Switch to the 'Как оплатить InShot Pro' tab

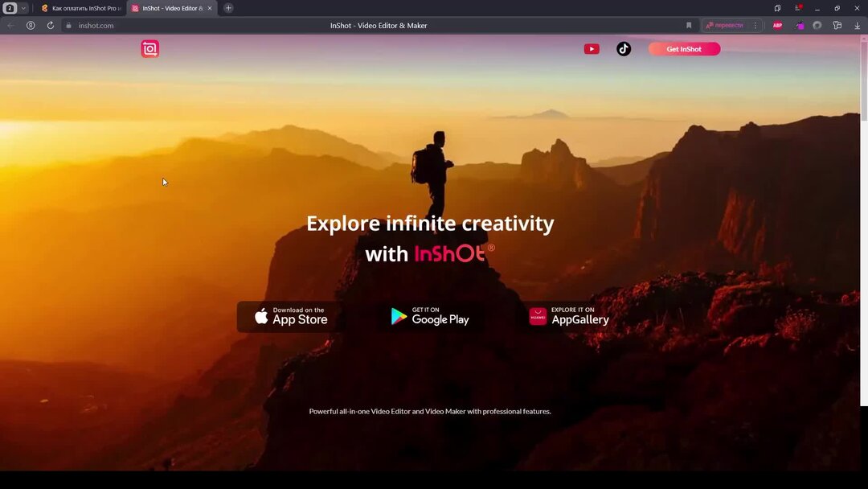tap(81, 8)
